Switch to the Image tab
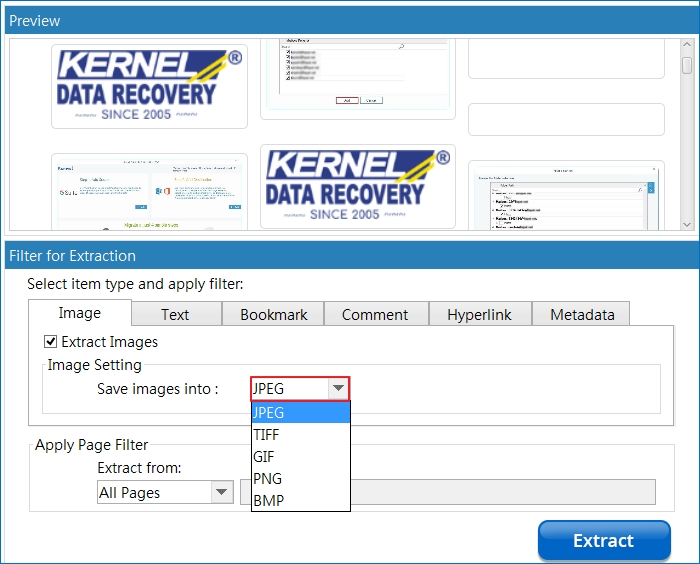 (x=80, y=313)
